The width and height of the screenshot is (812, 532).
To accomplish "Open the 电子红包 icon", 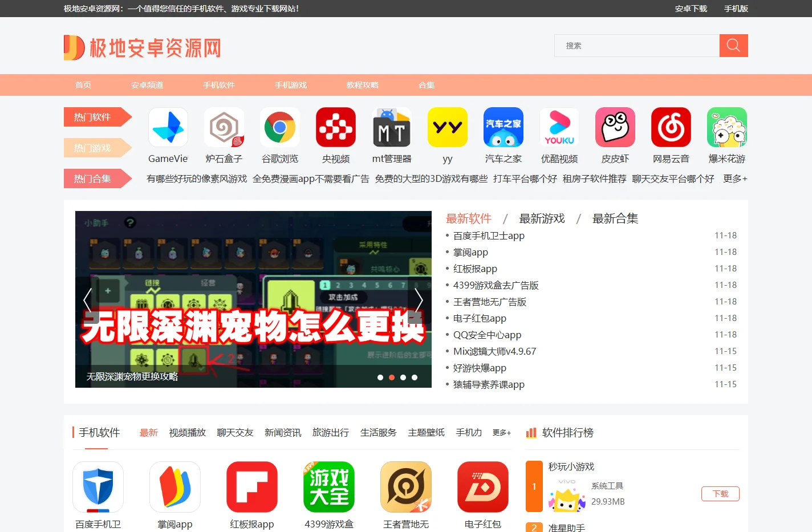I will (483, 487).
